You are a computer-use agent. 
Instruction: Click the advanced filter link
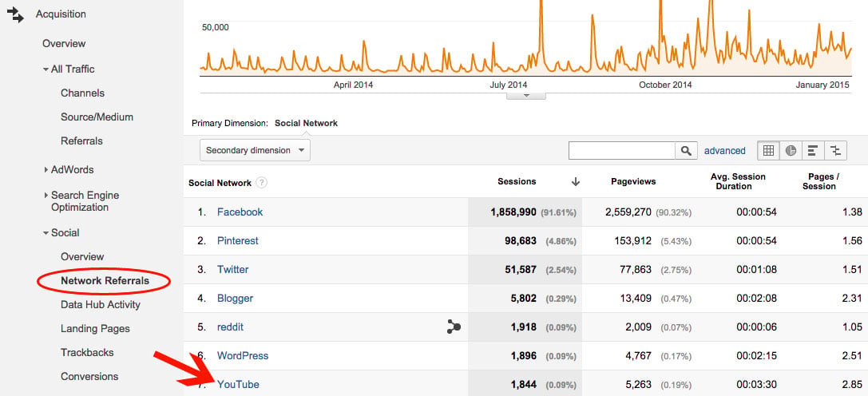click(x=724, y=151)
